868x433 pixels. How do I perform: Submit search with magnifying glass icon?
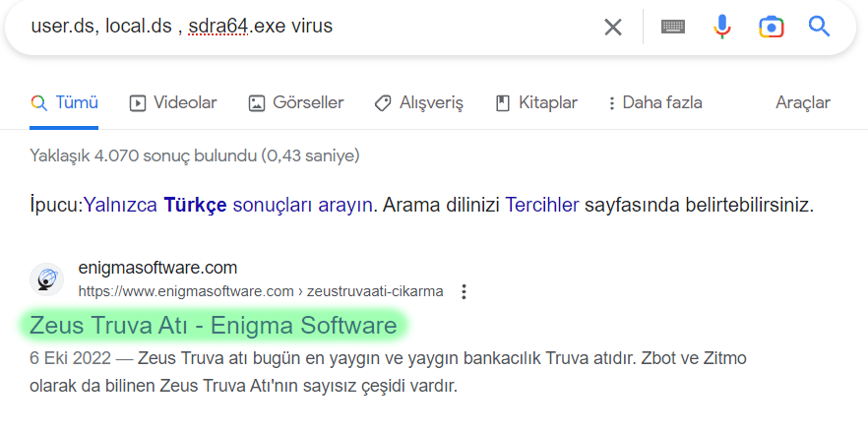820,27
